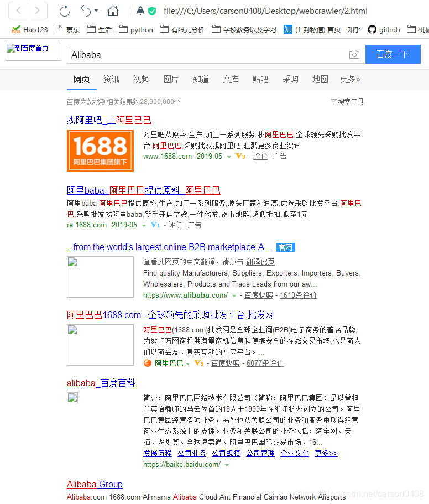Click the rocket accelerator icon in address bar

click(x=140, y=11)
